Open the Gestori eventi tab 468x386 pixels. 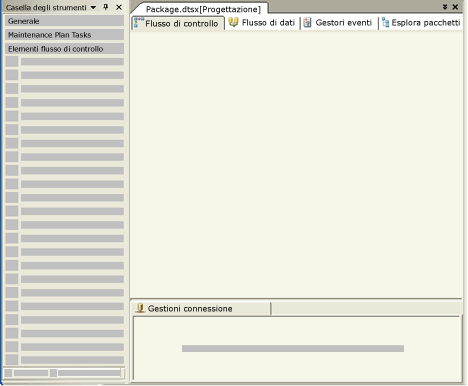338,23
